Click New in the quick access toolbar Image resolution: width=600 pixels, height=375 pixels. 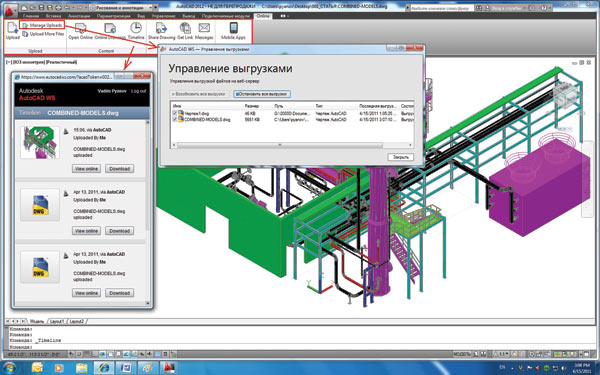click(24, 7)
